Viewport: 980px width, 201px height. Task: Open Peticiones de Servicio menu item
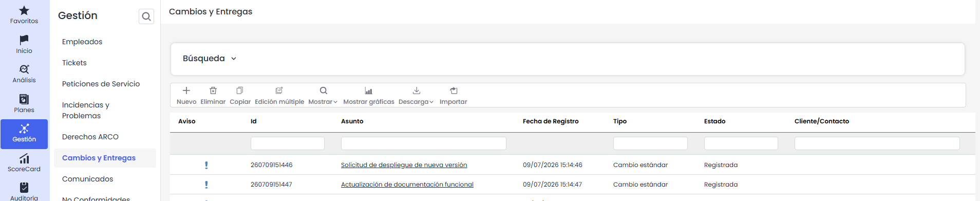coord(101,84)
